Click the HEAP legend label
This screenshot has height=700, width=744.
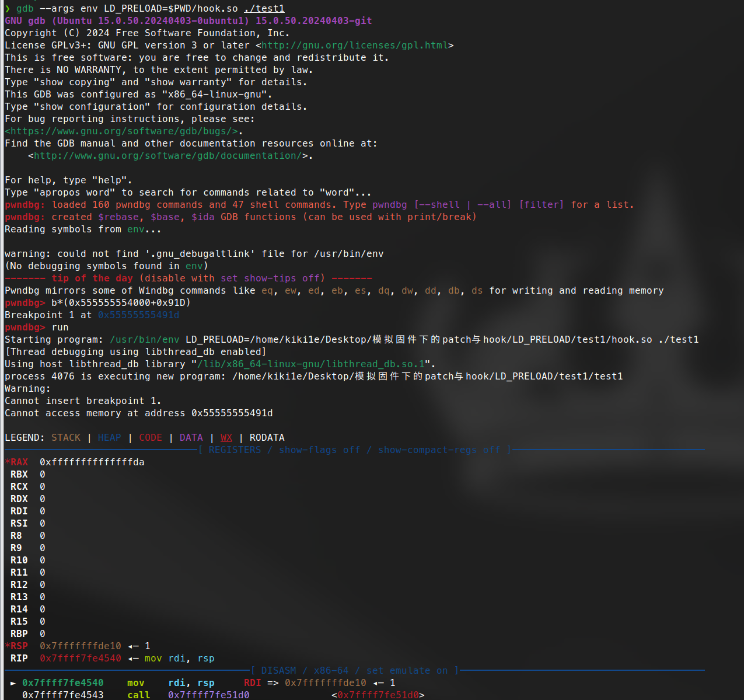109,438
